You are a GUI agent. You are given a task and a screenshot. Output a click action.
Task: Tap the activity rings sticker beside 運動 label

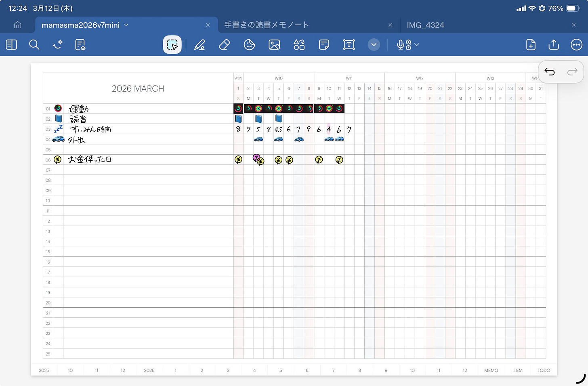58,109
